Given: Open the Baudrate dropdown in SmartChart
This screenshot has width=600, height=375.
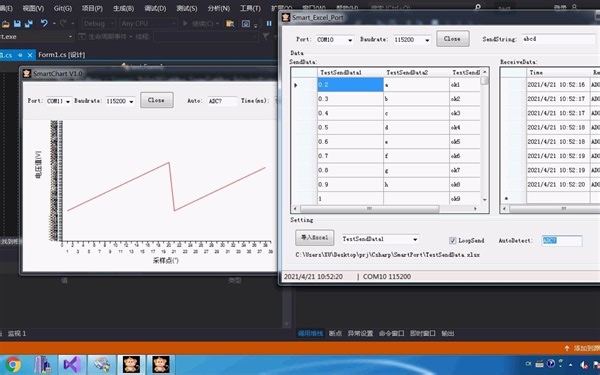Looking at the screenshot, I should coord(131,101).
